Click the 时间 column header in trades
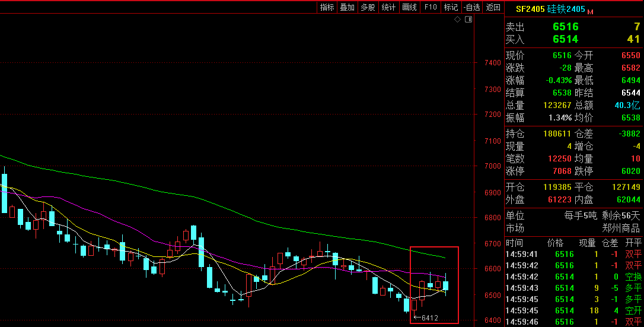Viewport: 644px width, 327px height. 515,243
